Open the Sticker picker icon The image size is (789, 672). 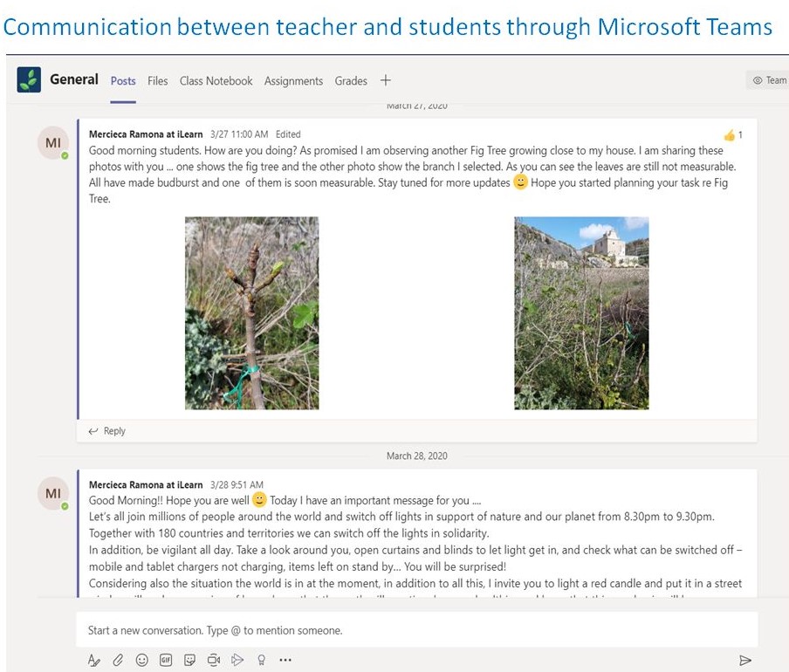tap(190, 661)
